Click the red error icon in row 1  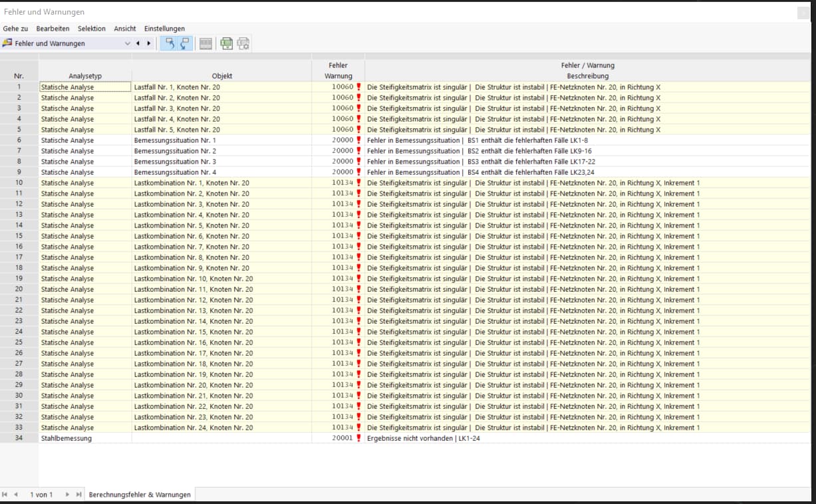click(x=359, y=87)
